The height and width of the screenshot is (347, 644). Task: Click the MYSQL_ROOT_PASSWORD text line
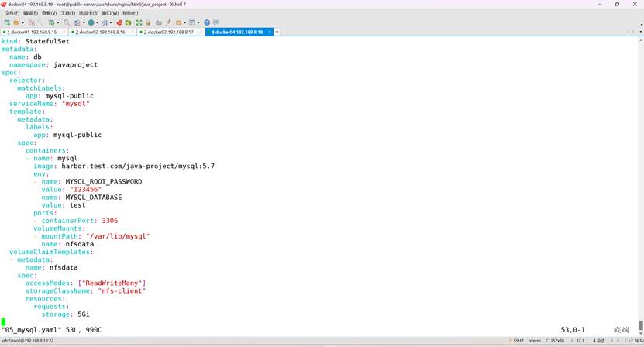click(x=104, y=181)
